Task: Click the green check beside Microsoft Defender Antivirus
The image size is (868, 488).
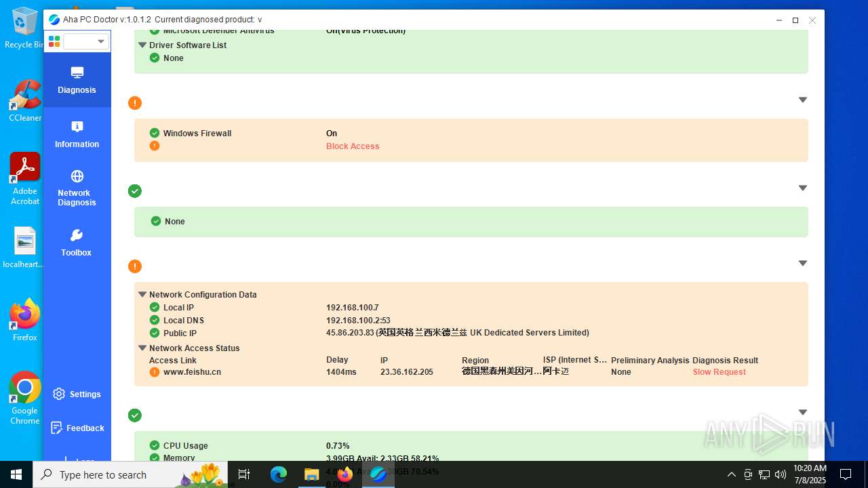Action: 155,30
